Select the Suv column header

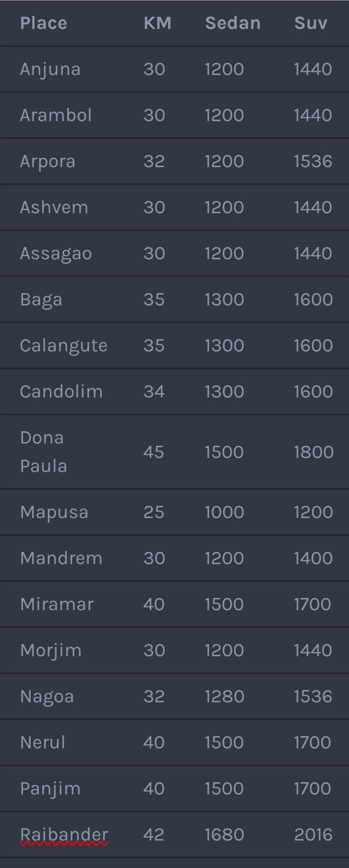(x=311, y=23)
